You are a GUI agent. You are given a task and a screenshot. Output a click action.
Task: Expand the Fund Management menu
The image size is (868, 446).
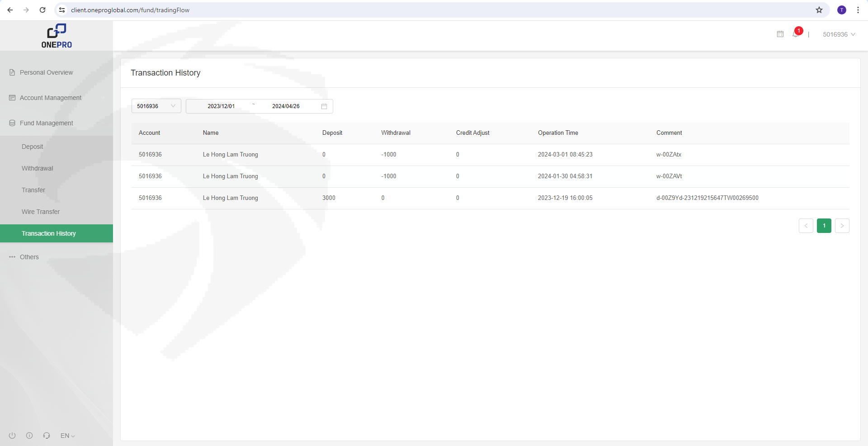click(x=46, y=123)
